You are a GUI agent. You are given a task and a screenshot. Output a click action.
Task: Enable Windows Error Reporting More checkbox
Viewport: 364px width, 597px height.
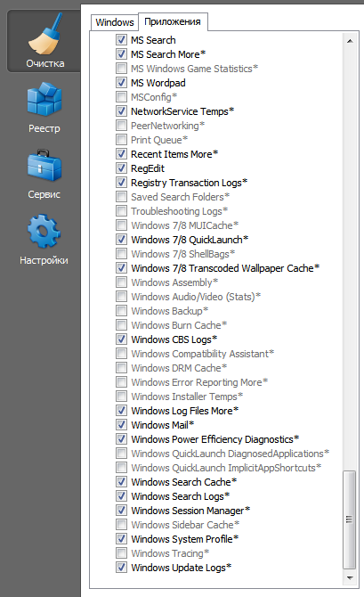click(x=121, y=382)
